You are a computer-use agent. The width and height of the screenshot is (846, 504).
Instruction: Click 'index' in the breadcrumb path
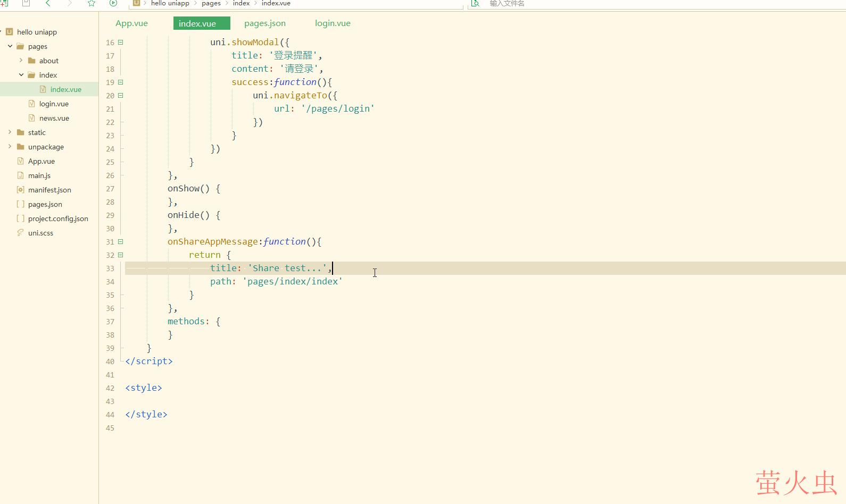[x=241, y=3]
